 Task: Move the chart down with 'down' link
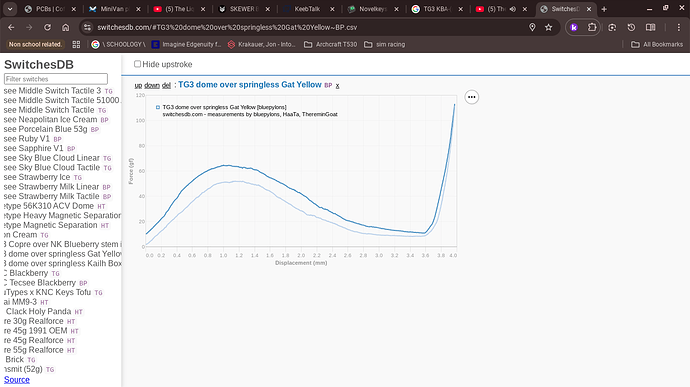pos(152,85)
